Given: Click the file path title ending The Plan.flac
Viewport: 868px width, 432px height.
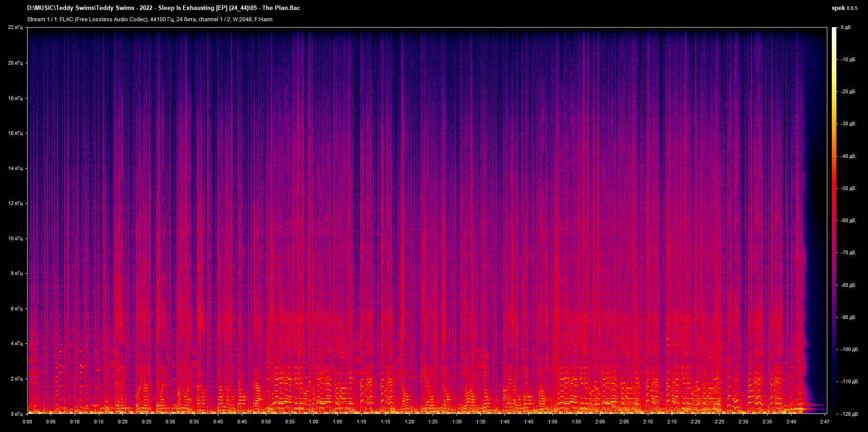Looking at the screenshot, I should [164, 8].
